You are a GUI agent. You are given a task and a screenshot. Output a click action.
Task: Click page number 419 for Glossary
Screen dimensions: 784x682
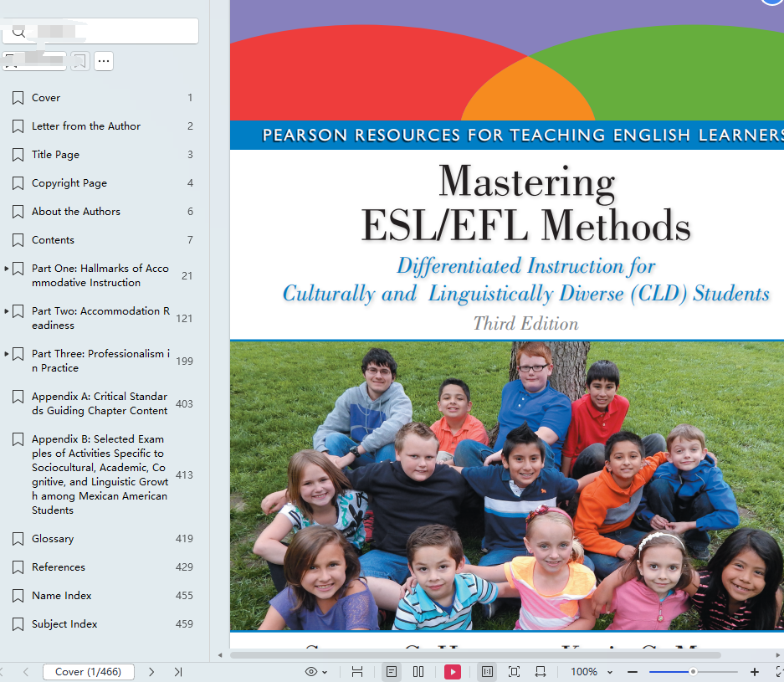(184, 539)
